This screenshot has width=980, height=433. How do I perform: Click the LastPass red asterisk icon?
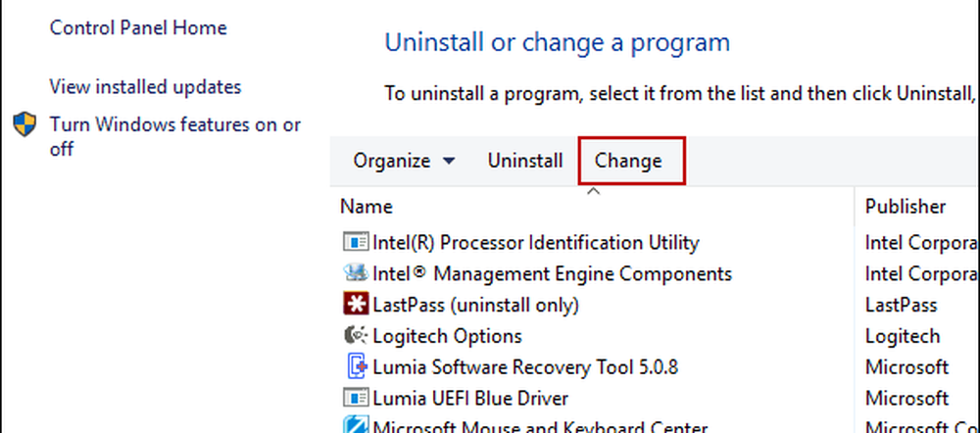click(x=355, y=305)
